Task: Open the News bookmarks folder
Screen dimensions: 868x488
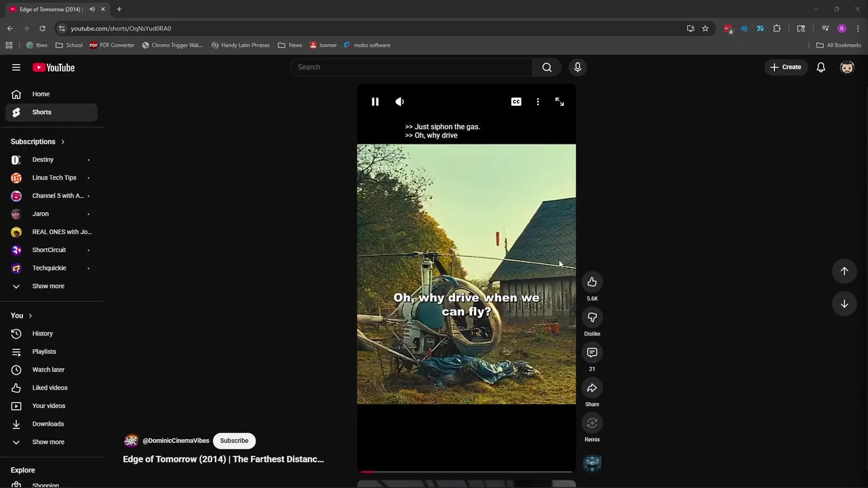Action: [290, 45]
